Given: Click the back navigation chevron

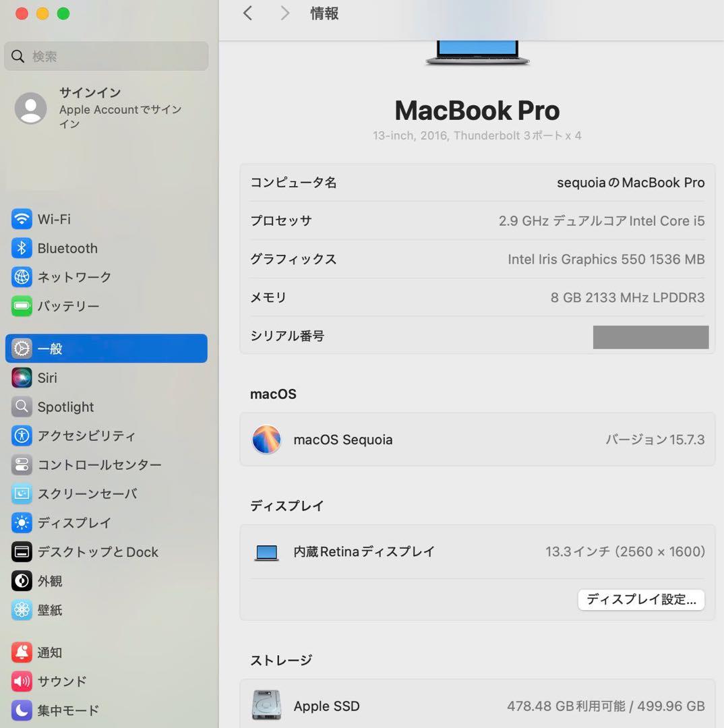Looking at the screenshot, I should point(247,13).
